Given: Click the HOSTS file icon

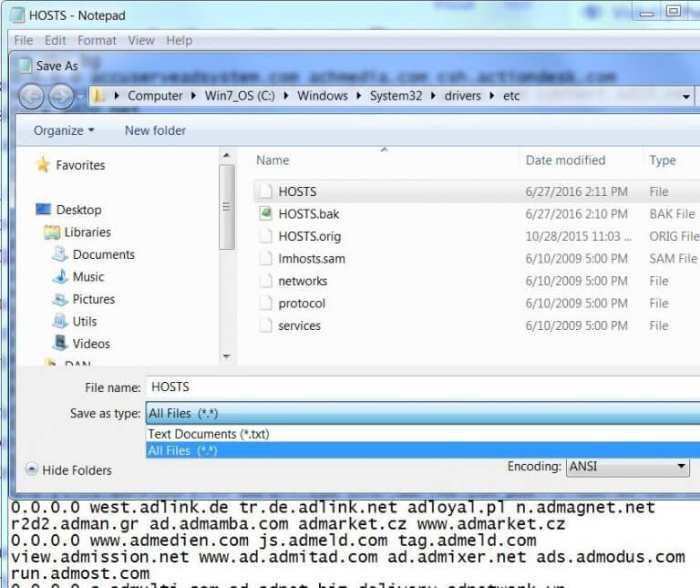Looking at the screenshot, I should tap(265, 191).
